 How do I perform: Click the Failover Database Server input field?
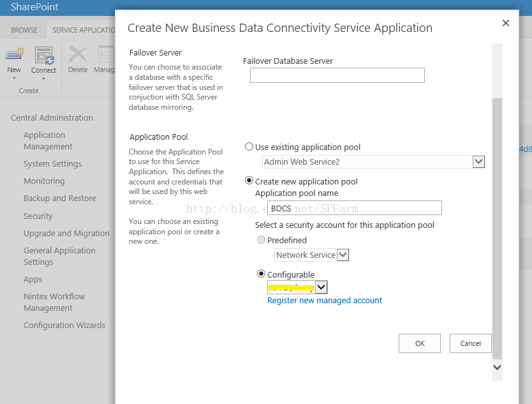[337, 75]
